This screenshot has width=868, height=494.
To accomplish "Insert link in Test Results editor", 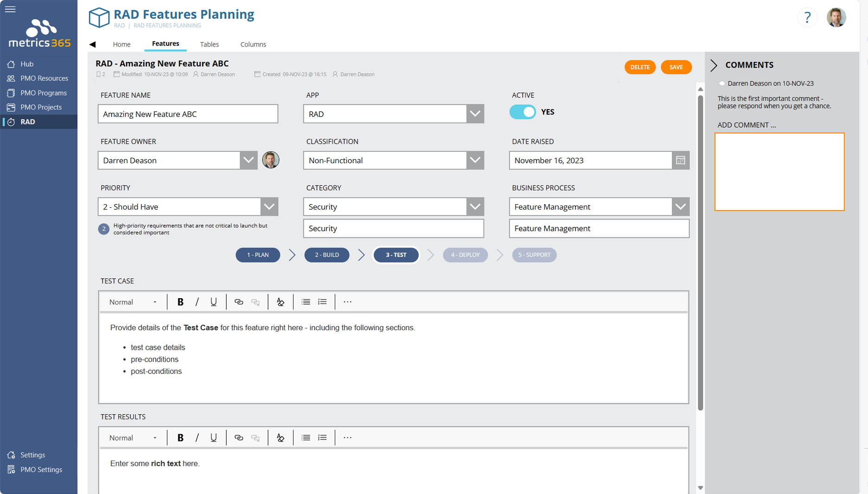I will pos(239,438).
